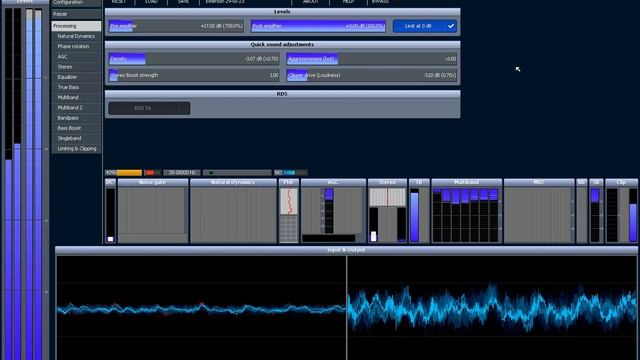This screenshot has height=360, width=640.
Task: Toggle the RDS TA switch
Action: click(149, 108)
